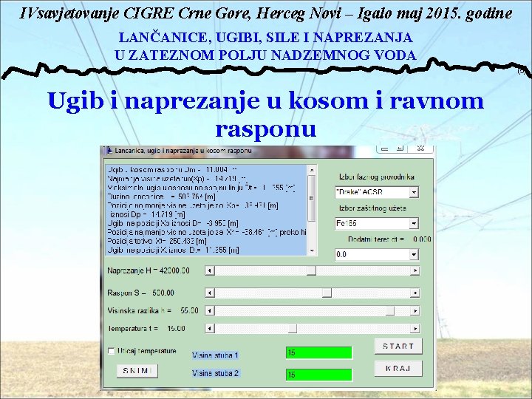Increase Raspon S with right arrow
Image resolution: width=532 pixels, height=399 pixels.
click(415, 293)
